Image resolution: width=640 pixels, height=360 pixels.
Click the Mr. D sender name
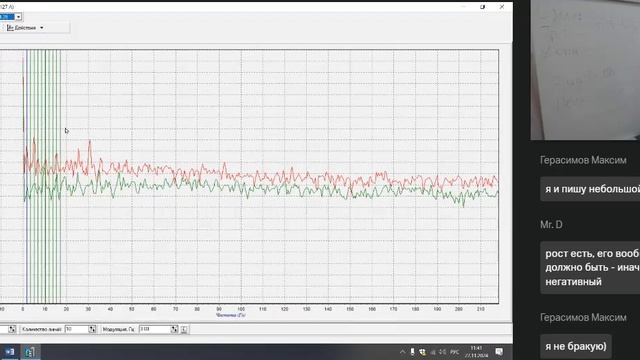click(x=551, y=224)
